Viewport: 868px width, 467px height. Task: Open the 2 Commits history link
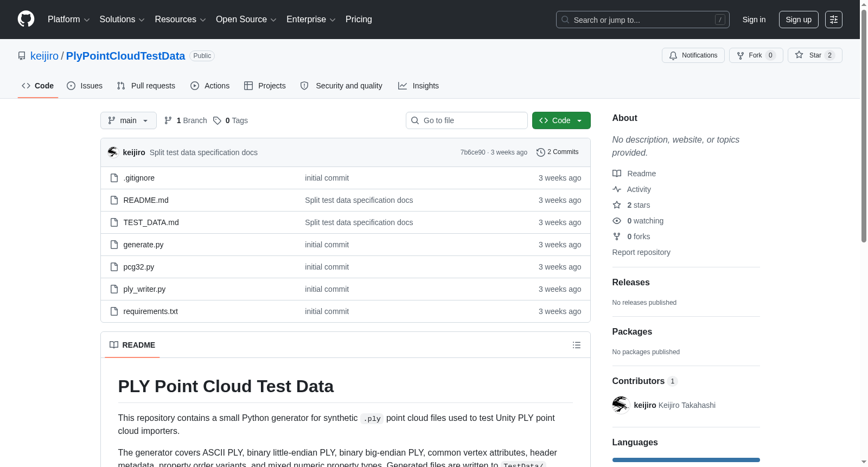[557, 152]
